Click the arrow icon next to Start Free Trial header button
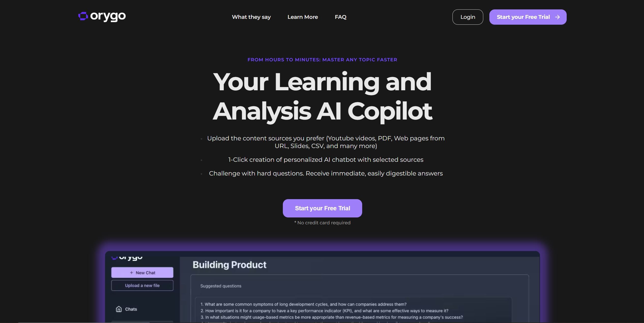644x323 pixels. 557,17
